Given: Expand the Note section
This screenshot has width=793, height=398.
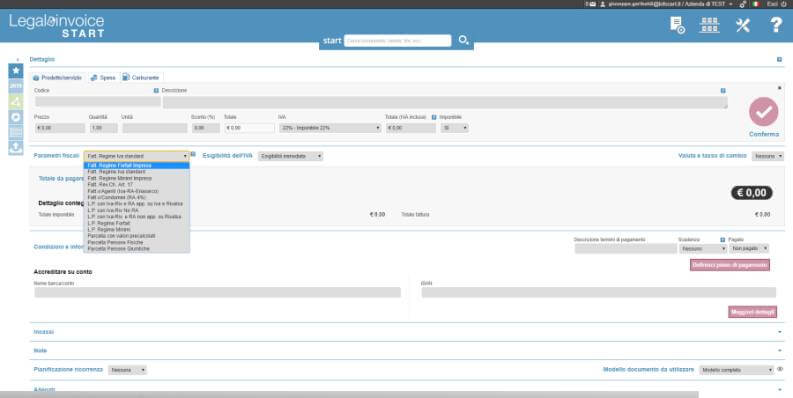Looking at the screenshot, I should 407,350.
